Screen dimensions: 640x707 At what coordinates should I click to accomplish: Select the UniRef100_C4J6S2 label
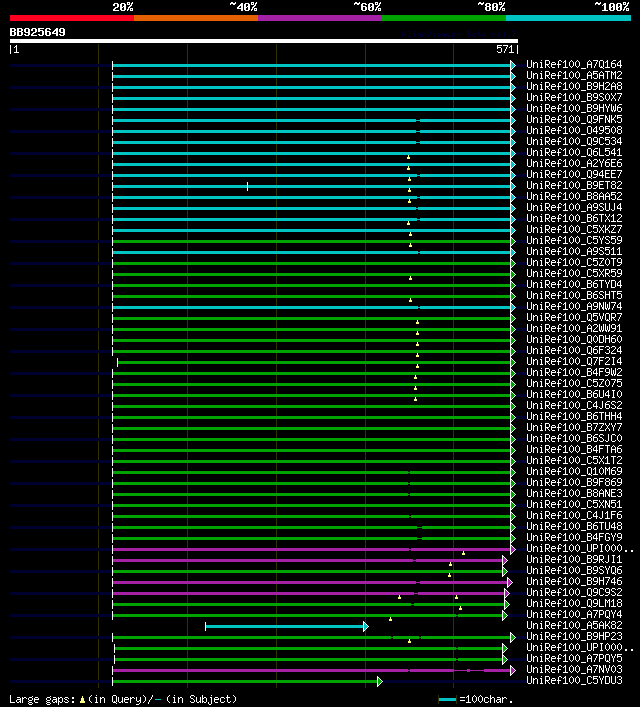574,405
